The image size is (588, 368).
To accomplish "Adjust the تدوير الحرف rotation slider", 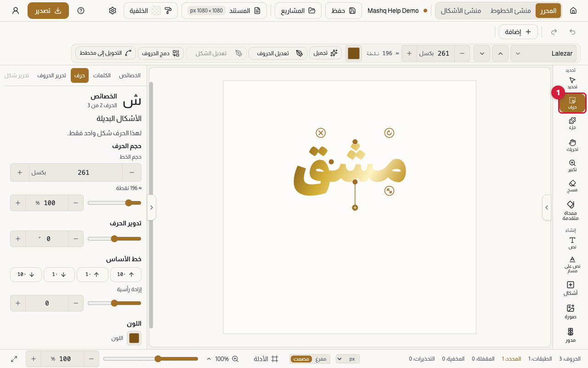I will point(114,239).
